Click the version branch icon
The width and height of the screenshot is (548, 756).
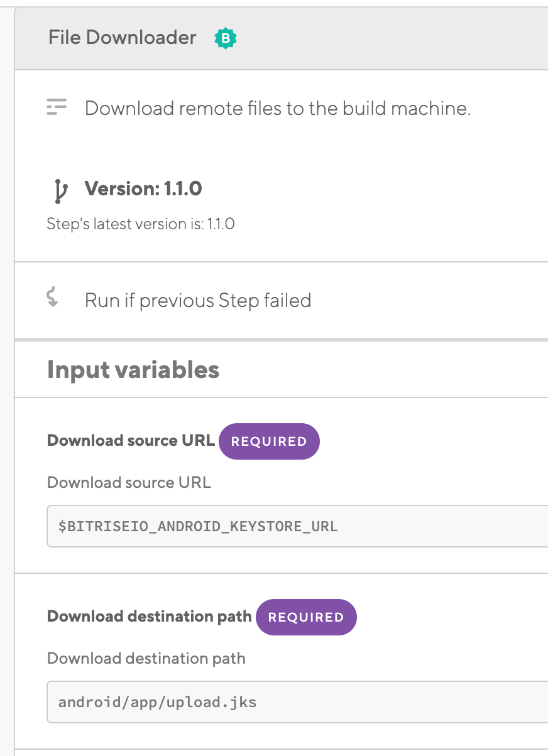click(x=60, y=188)
